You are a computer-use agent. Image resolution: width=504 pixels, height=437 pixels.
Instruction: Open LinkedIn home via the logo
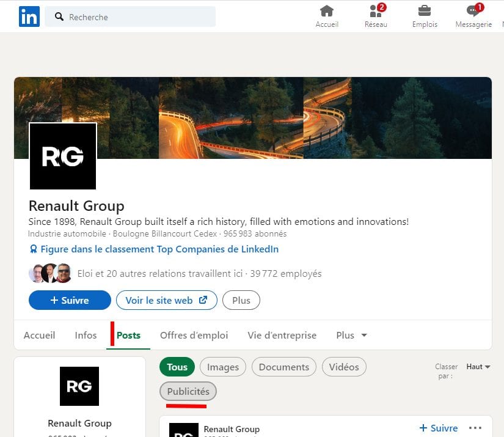pyautogui.click(x=29, y=17)
